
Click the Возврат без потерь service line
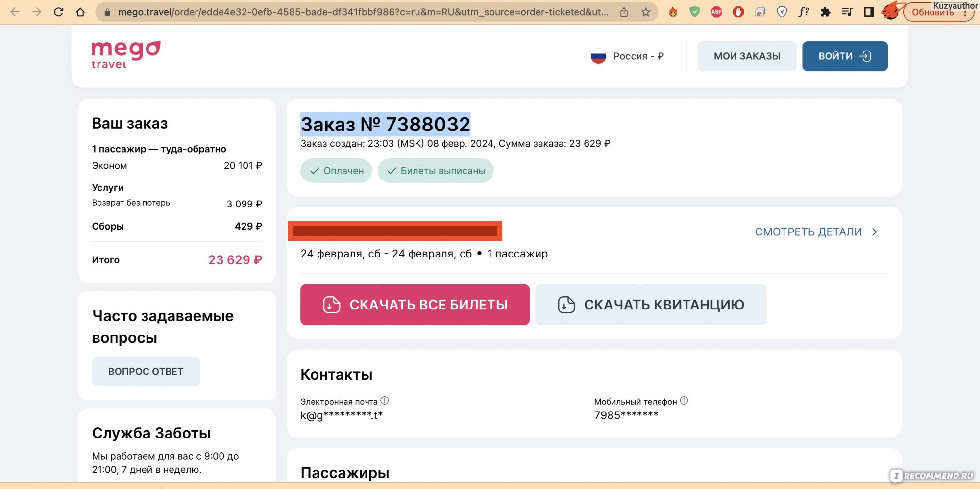(x=177, y=203)
